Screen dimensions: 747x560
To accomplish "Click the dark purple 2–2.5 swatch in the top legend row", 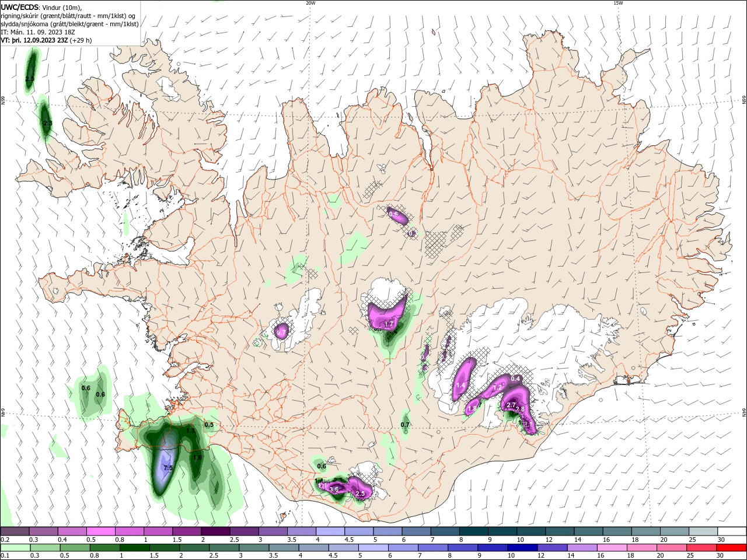I will tap(215, 531).
